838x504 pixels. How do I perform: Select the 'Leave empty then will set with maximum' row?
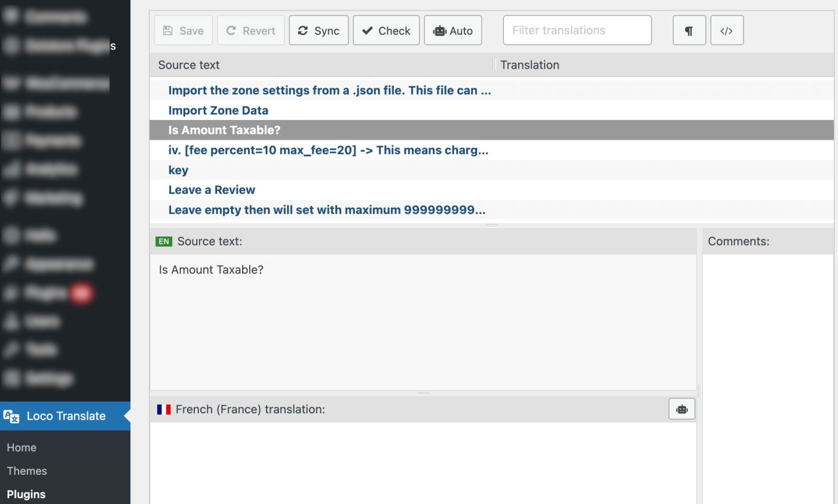(x=491, y=210)
